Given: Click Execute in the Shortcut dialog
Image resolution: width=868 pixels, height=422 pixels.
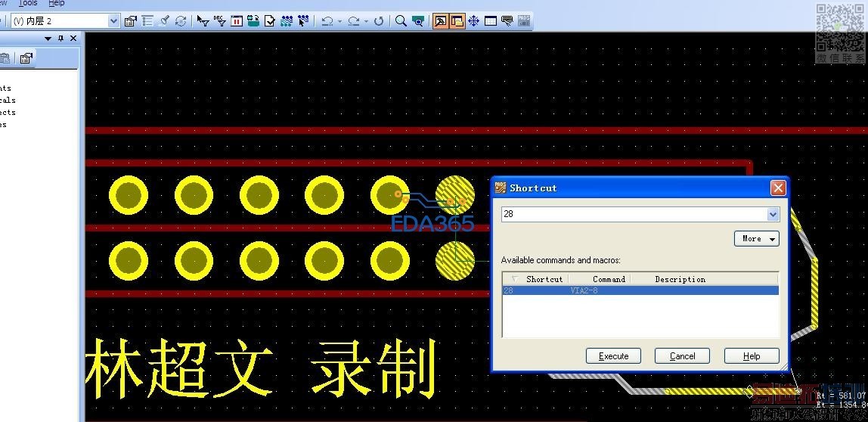Looking at the screenshot, I should [x=613, y=356].
